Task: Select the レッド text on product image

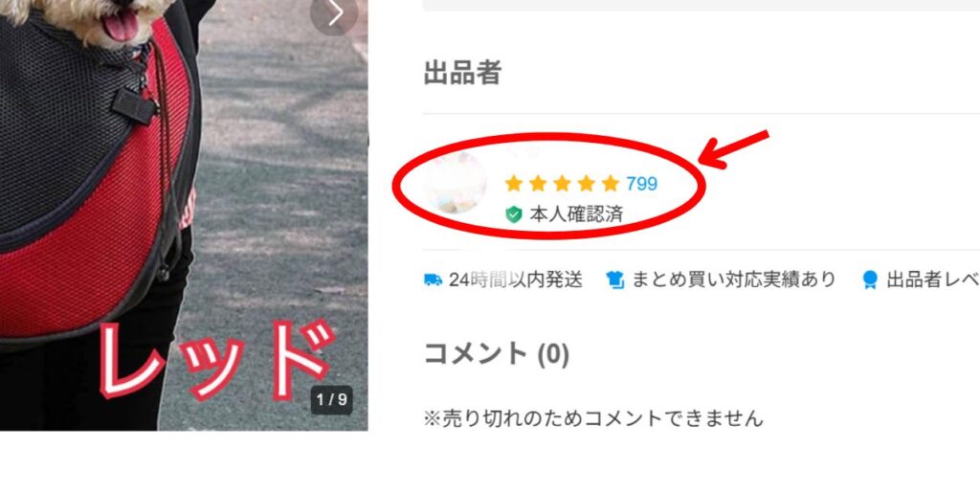Action: click(217, 361)
